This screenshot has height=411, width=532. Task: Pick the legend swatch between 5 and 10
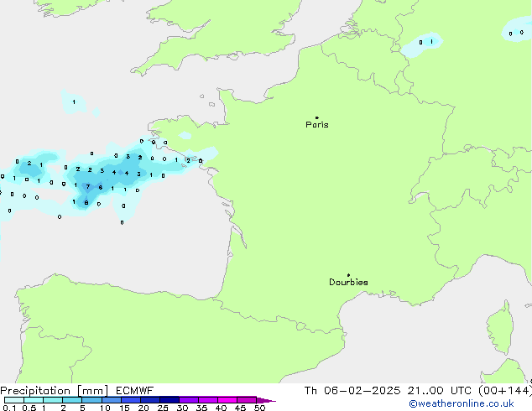(91, 401)
